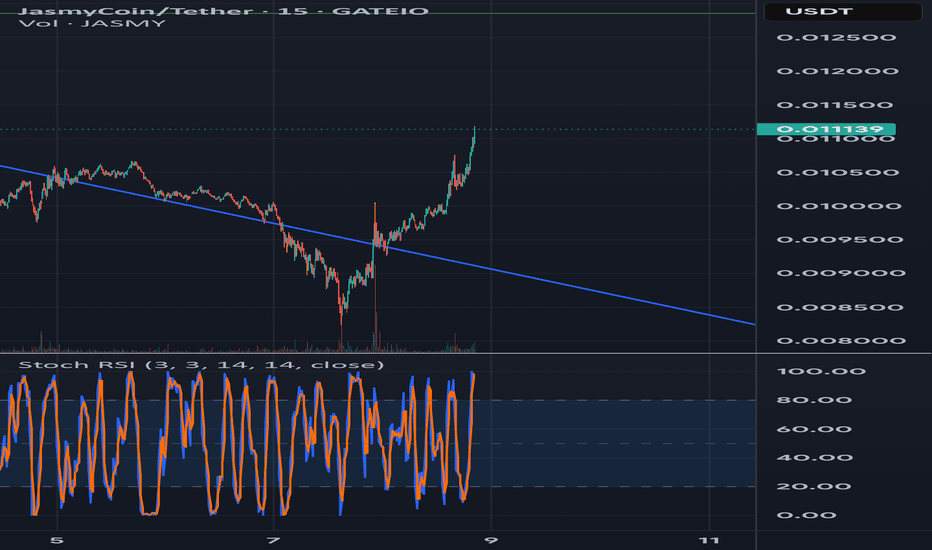The width and height of the screenshot is (932, 550).
Task: Click date label 11 on time axis
Action: [709, 540]
